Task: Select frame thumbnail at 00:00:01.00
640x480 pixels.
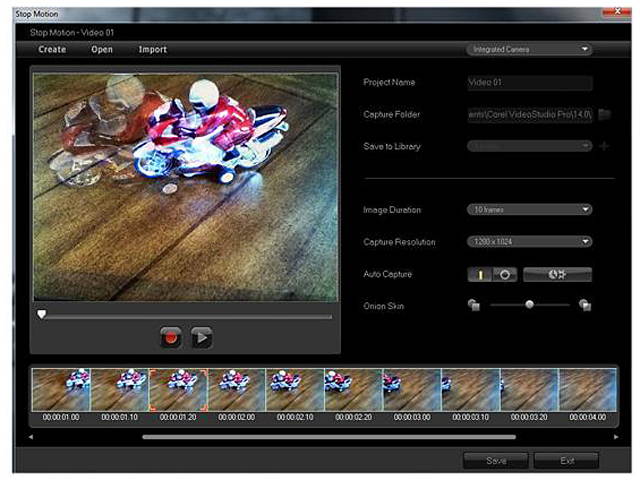Action: click(x=61, y=390)
